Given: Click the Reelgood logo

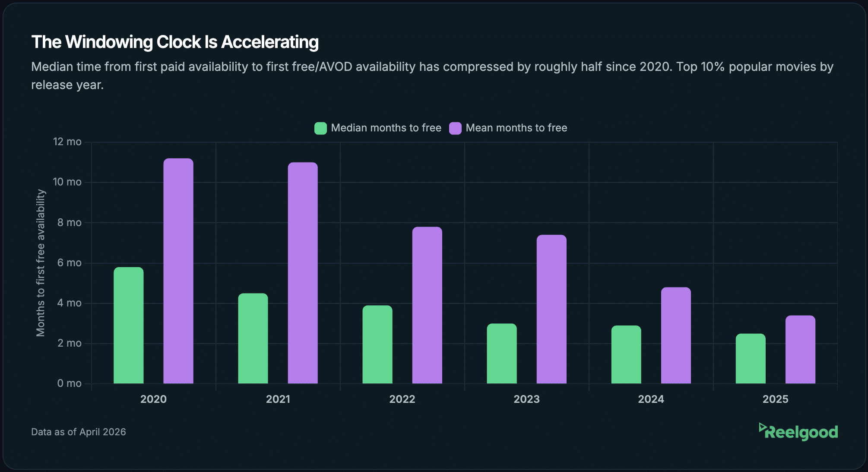Looking at the screenshot, I should 798,432.
